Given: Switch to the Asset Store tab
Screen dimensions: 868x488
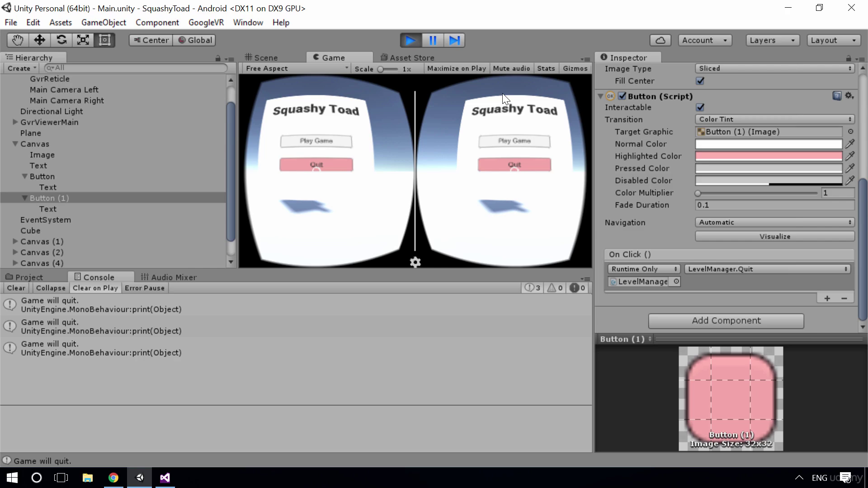Looking at the screenshot, I should coord(408,57).
